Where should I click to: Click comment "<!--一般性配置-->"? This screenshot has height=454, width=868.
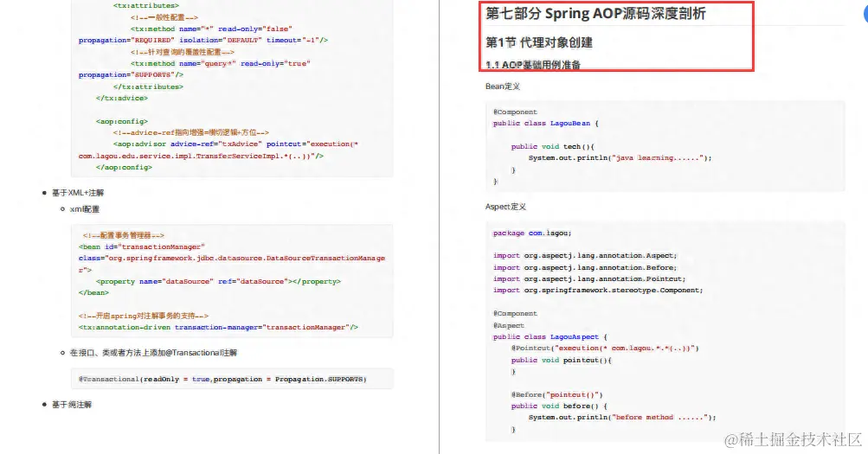pos(164,17)
